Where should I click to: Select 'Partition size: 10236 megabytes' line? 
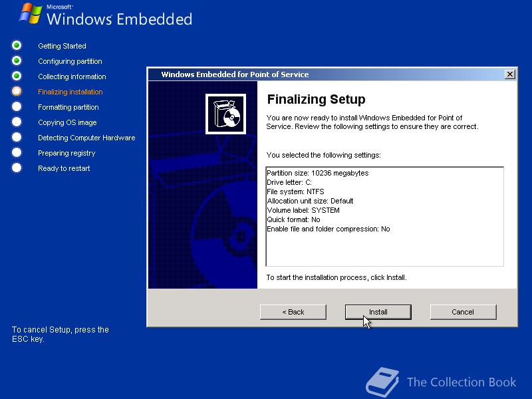pos(318,173)
